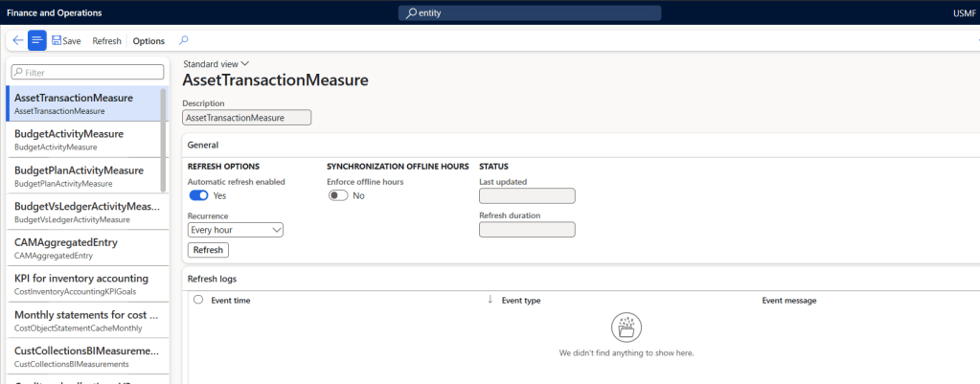Open the Options menu
The width and height of the screenshot is (980, 384).
point(148,41)
